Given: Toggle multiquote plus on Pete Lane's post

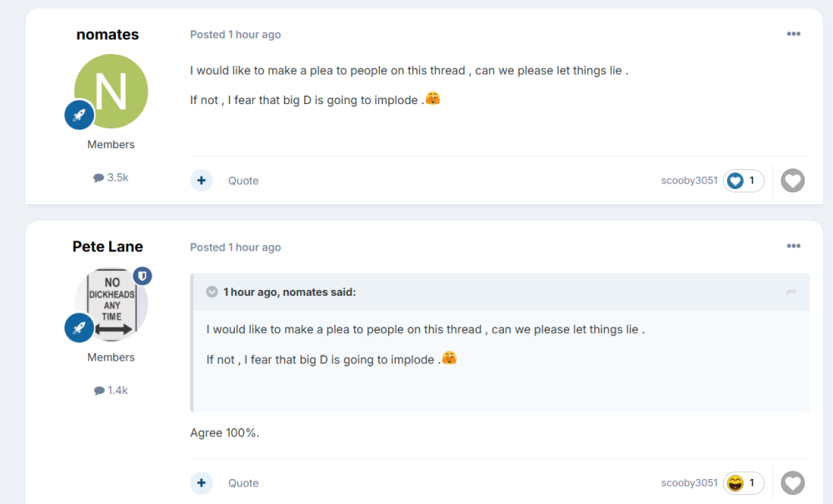Looking at the screenshot, I should pos(202,483).
